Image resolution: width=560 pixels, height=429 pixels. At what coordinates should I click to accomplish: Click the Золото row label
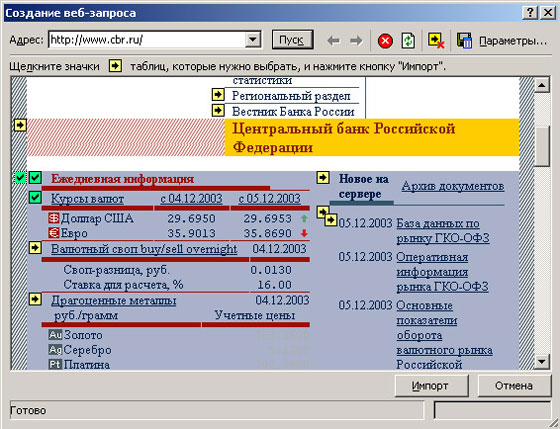point(83,335)
